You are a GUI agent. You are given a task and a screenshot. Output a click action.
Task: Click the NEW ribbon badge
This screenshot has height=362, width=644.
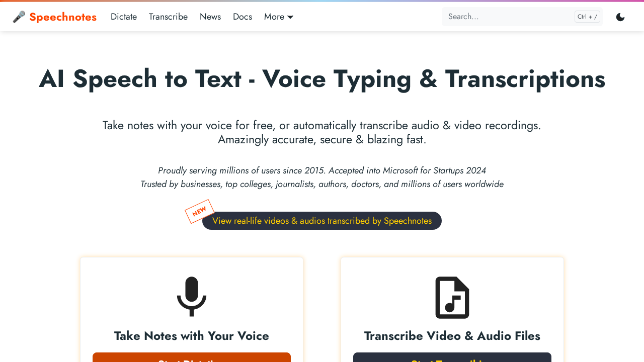point(200,211)
